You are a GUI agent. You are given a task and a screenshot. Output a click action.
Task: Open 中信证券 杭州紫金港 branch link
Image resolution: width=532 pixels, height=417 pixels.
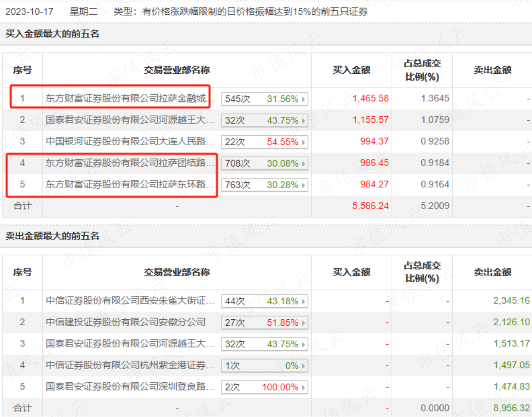click(x=130, y=365)
